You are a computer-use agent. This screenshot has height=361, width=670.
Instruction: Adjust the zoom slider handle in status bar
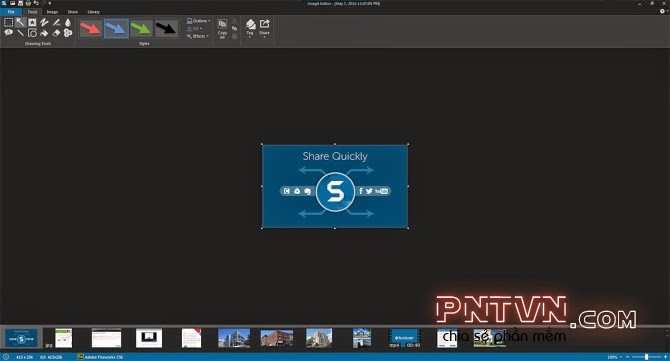[x=646, y=357]
